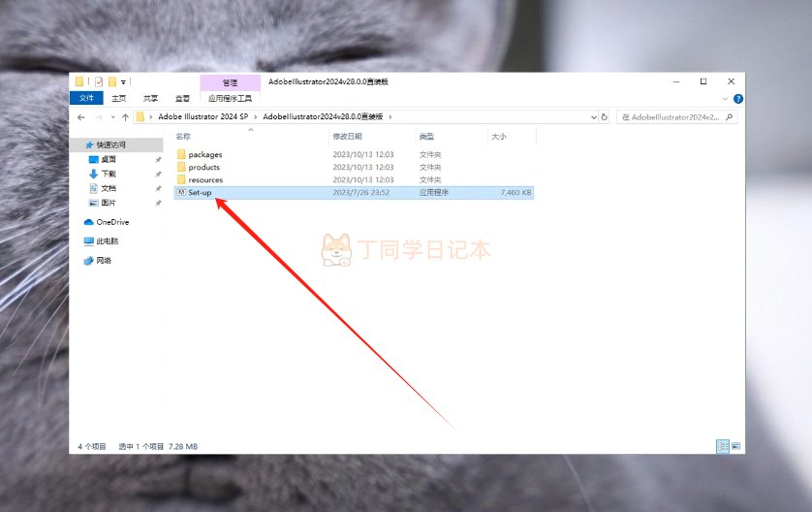
Task: Expand the ribbon with the chevron
Action: pos(725,99)
